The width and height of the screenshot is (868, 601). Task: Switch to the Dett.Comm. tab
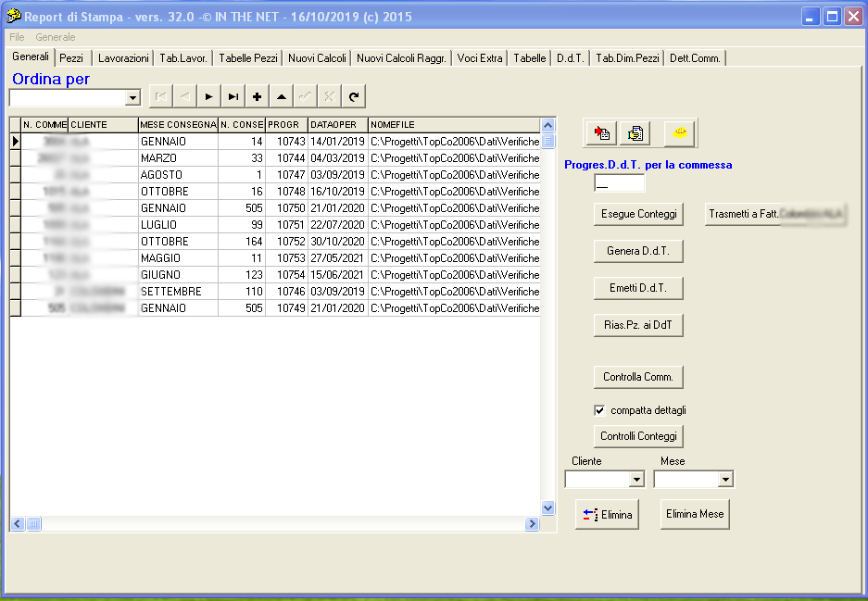click(x=696, y=58)
